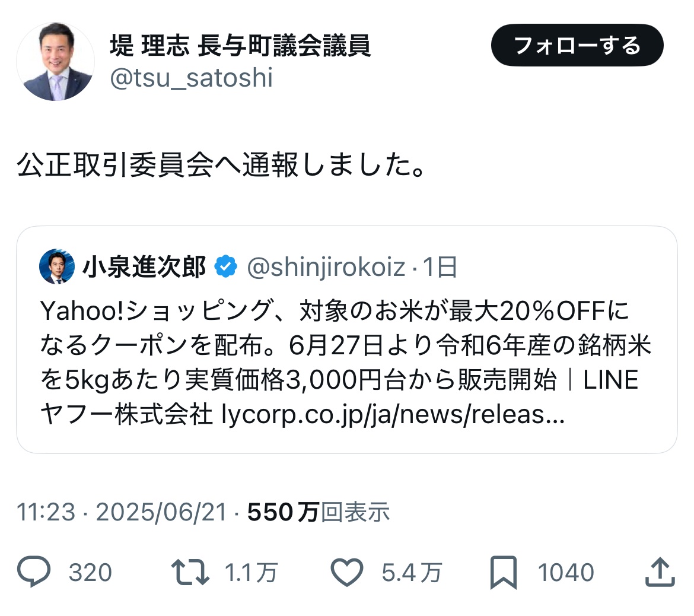Click the blue verified badge
The image size is (694, 616).
point(225,267)
